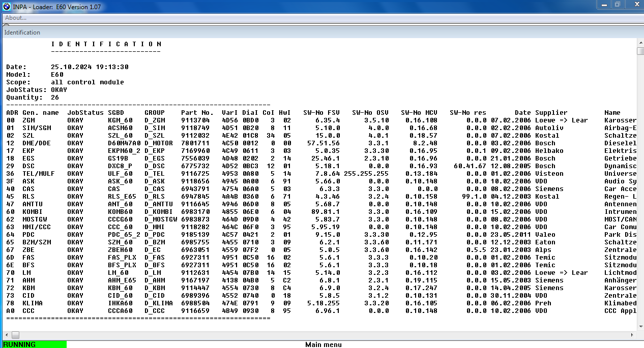This screenshot has width=644, height=348.
Task: Click the MOSTGW row name
Action: (35, 219)
